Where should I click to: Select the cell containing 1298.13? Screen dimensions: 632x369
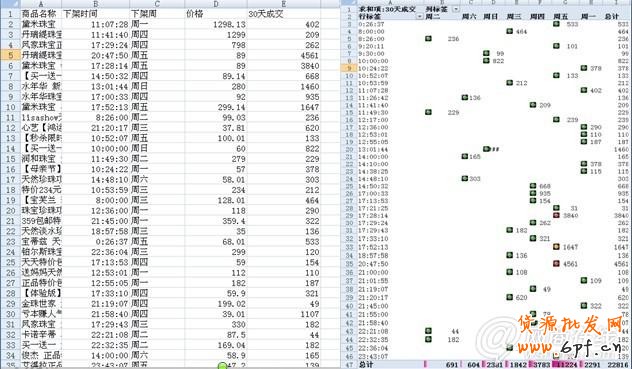[x=216, y=24]
